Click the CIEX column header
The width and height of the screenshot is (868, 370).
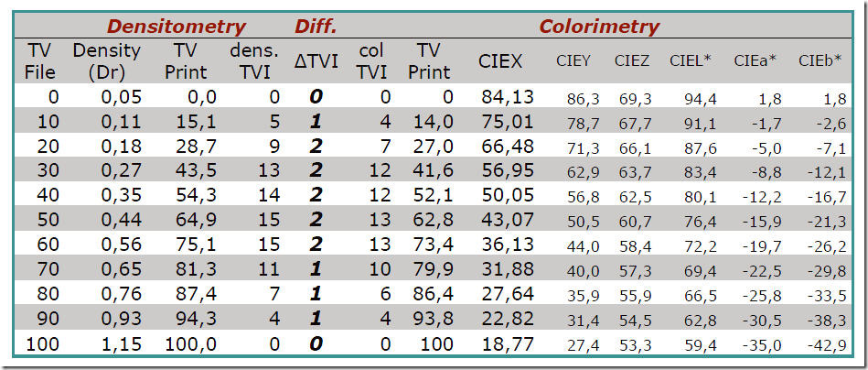coord(500,61)
